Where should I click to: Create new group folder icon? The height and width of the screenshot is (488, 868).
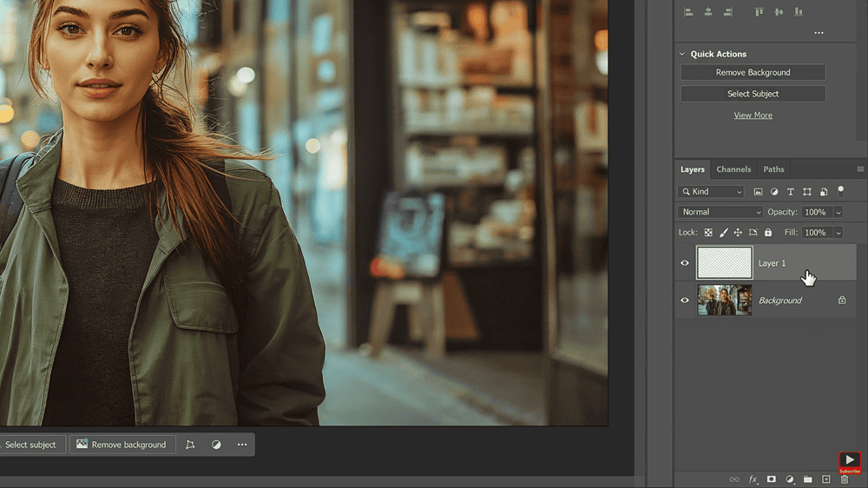(807, 479)
